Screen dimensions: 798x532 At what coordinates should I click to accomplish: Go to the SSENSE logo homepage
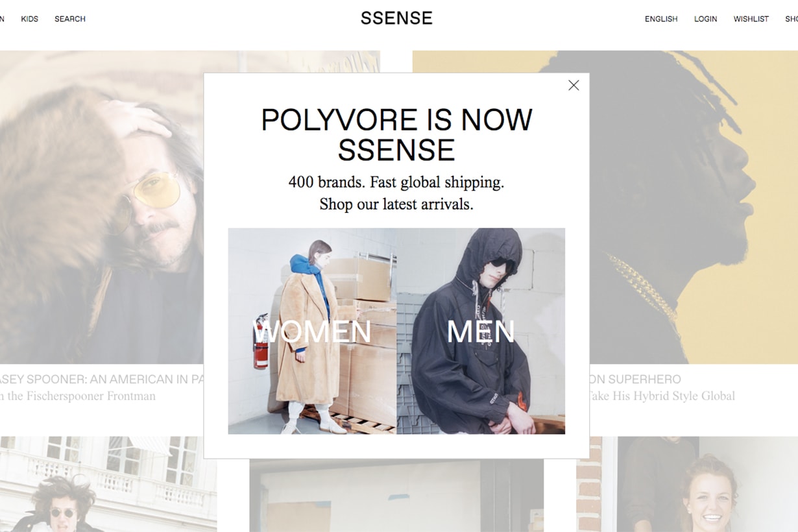(396, 18)
